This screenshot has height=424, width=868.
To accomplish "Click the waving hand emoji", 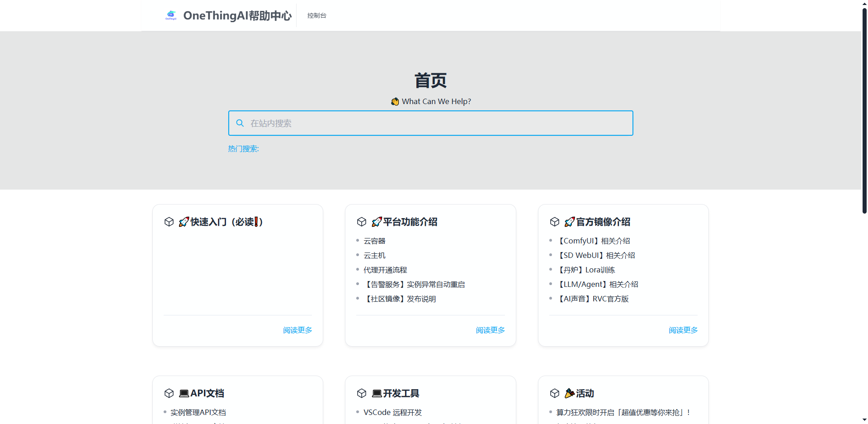I will click(x=395, y=101).
